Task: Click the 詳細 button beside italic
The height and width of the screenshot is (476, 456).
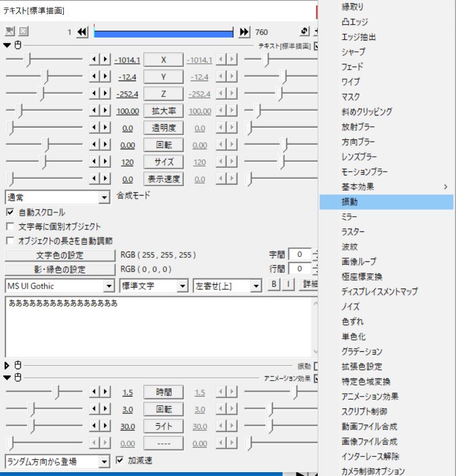Action: (309, 284)
